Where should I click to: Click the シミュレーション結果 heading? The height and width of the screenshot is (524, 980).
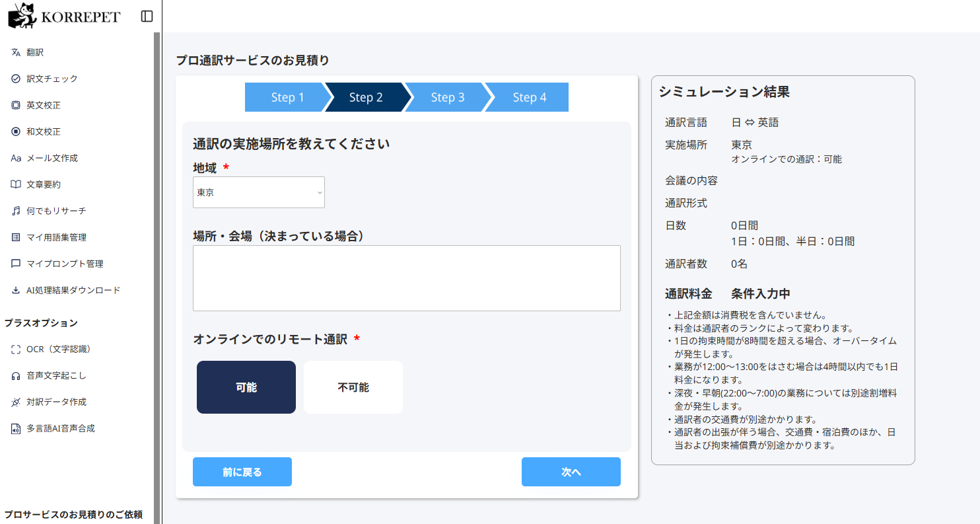[724, 92]
